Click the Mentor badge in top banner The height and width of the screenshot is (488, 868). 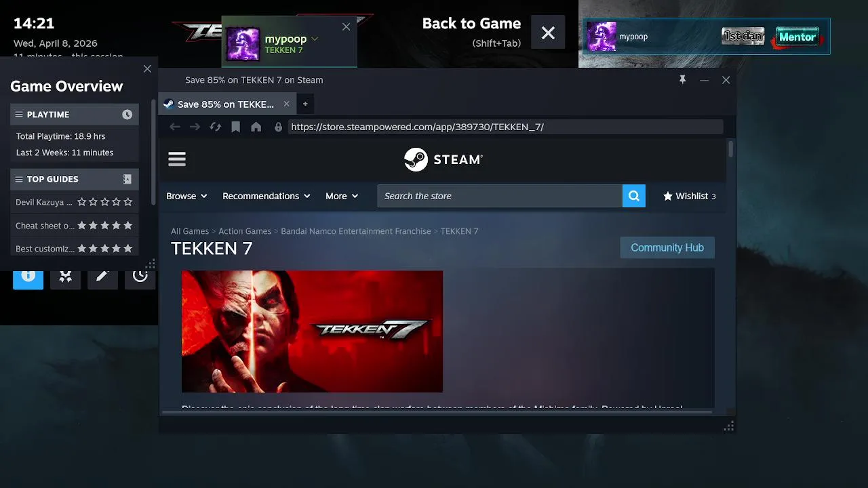[797, 37]
